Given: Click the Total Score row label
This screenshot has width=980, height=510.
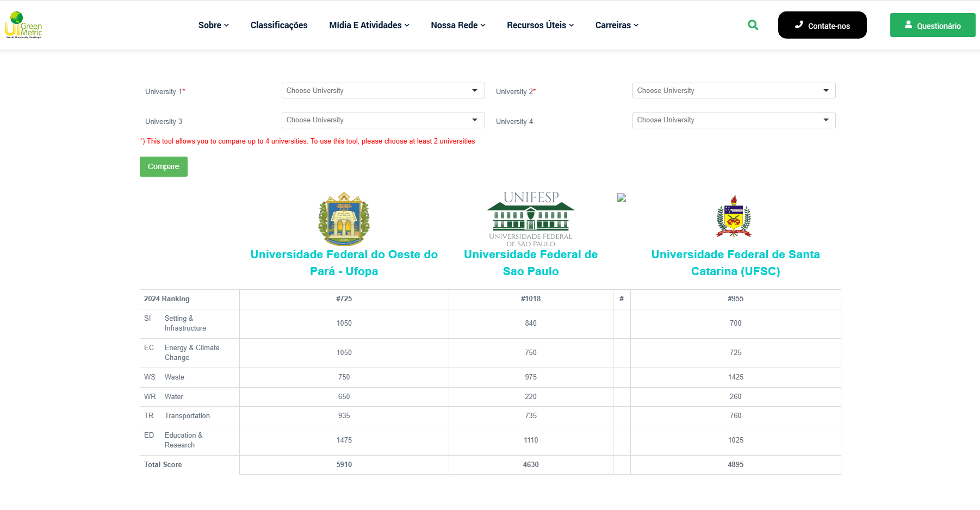Looking at the screenshot, I should (163, 464).
